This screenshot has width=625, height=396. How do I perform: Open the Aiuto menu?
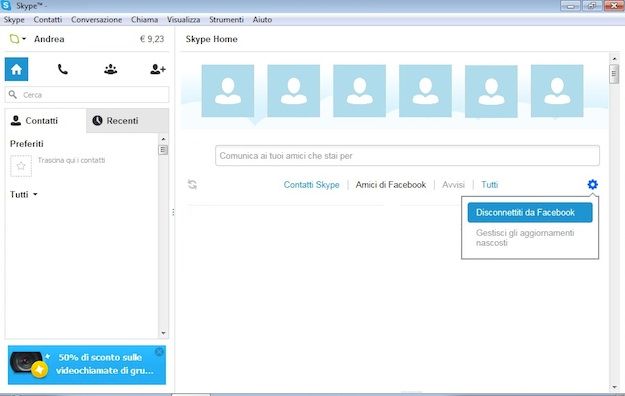[262, 20]
